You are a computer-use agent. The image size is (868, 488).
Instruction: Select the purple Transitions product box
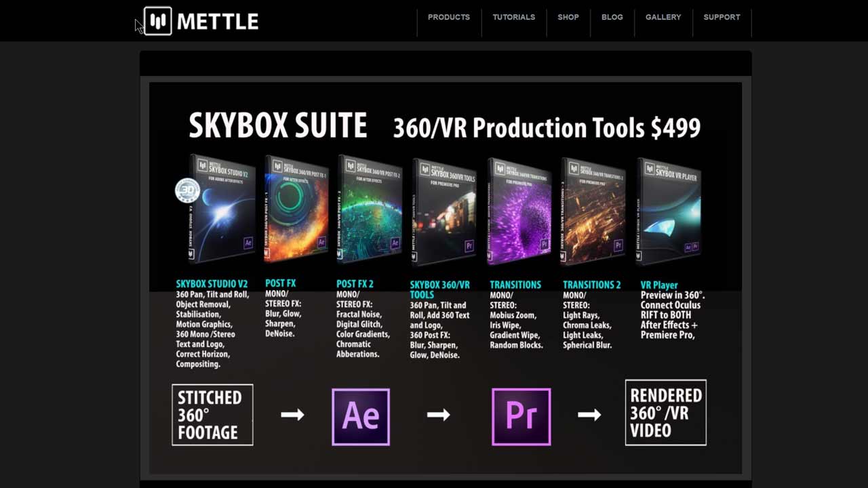(519, 211)
